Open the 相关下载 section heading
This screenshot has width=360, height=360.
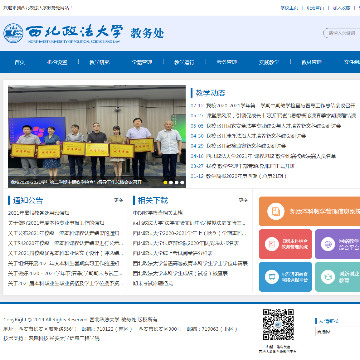(153, 201)
